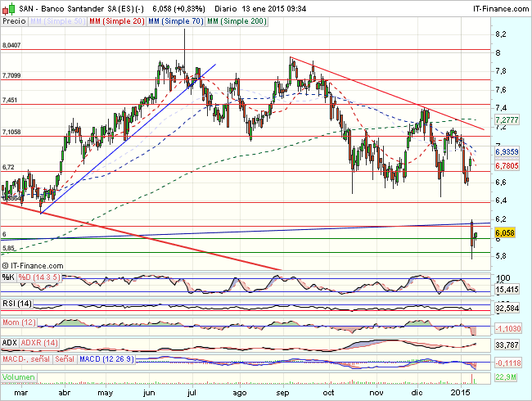The height and width of the screenshot is (401, 532).
Task: Click the 'jul' month marker on time axis
Action: click(192, 393)
